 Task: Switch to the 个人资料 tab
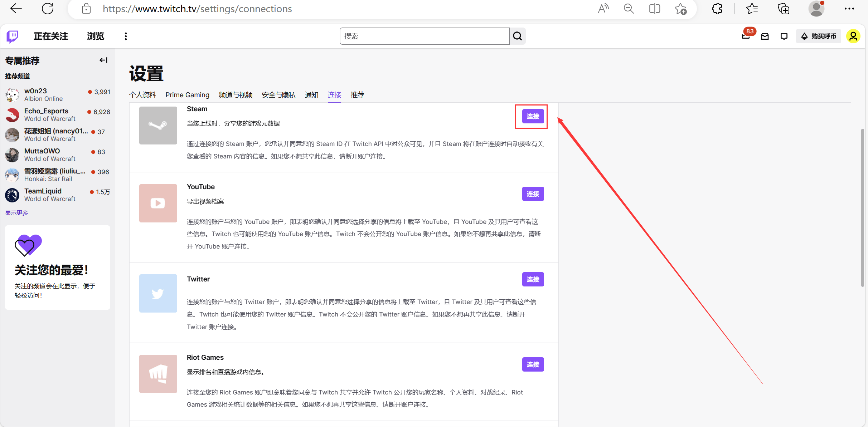point(142,95)
